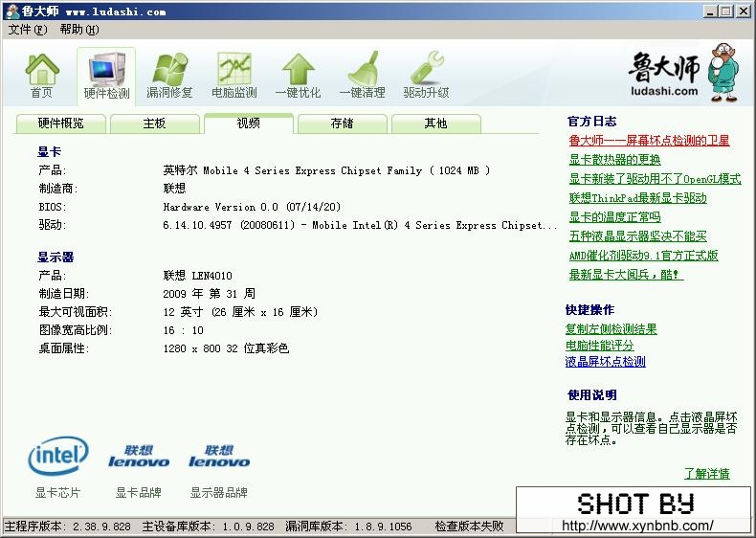Switch to the 存储 tab
This screenshot has width=756, height=538.
[343, 123]
